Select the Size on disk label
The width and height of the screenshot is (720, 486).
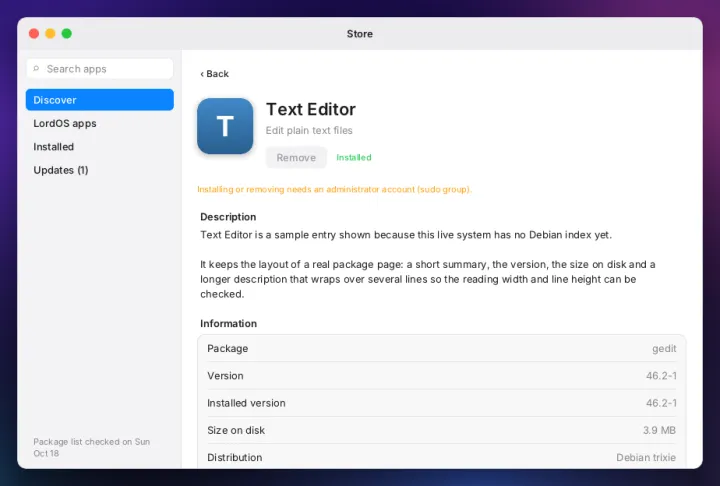236,430
